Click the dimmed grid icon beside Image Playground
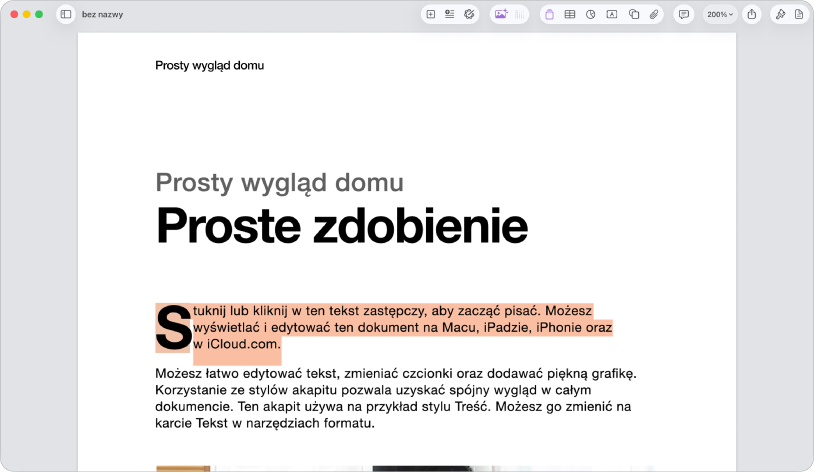The height and width of the screenshot is (473, 814). (520, 15)
